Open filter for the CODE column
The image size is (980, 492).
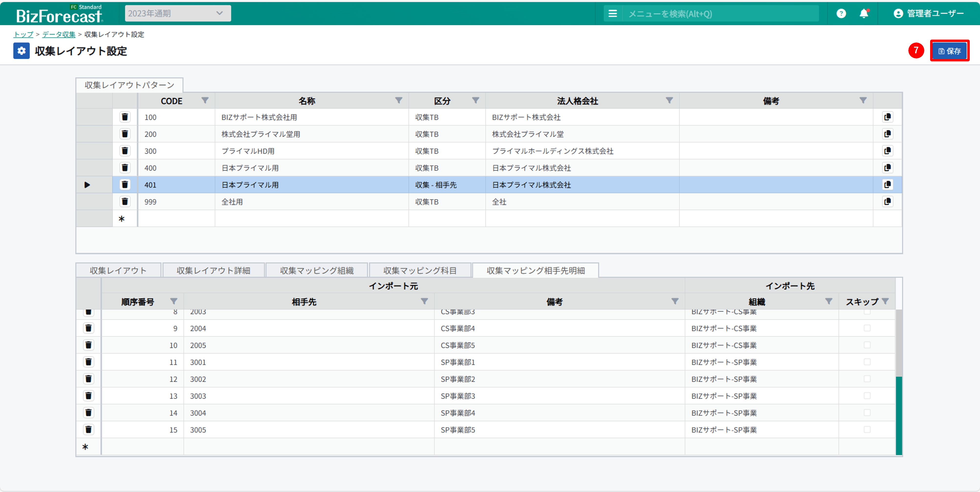(x=205, y=100)
